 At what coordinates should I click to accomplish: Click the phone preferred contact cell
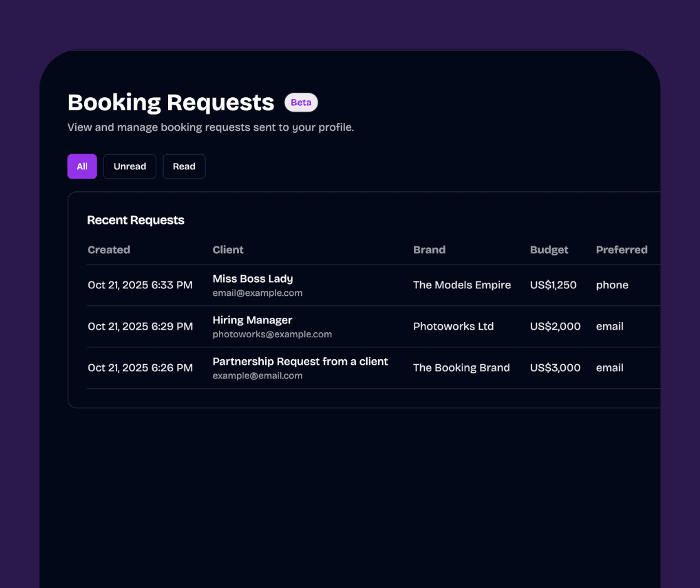point(612,285)
